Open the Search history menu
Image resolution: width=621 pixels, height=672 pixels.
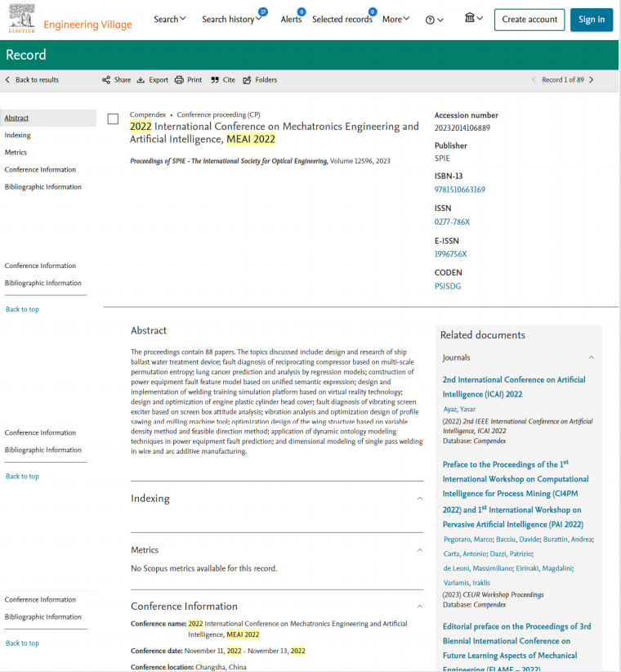tap(232, 20)
